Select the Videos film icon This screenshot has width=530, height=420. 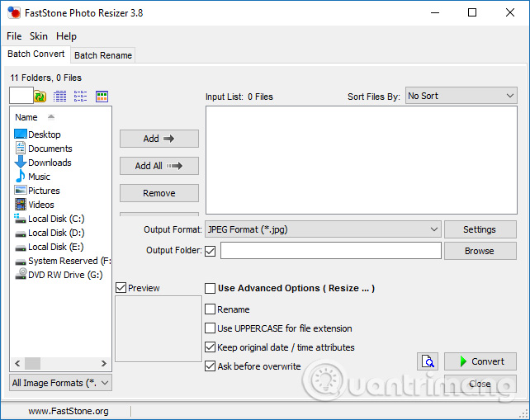tap(21, 204)
